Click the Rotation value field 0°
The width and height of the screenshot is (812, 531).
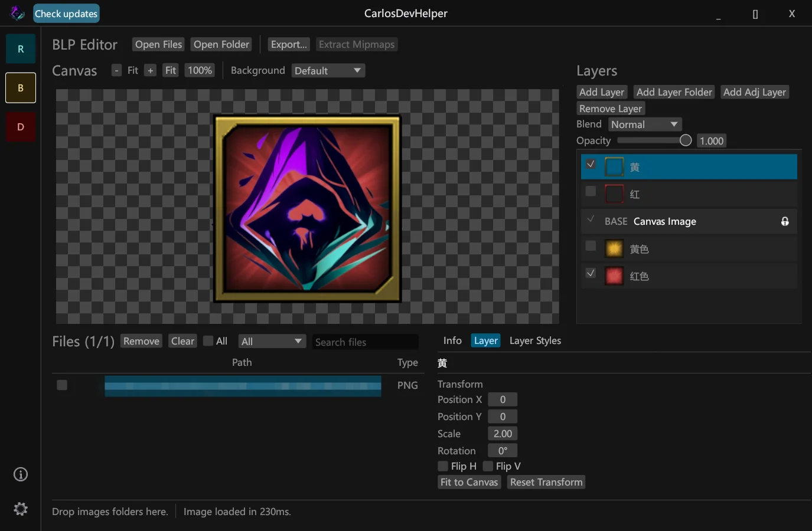click(503, 451)
